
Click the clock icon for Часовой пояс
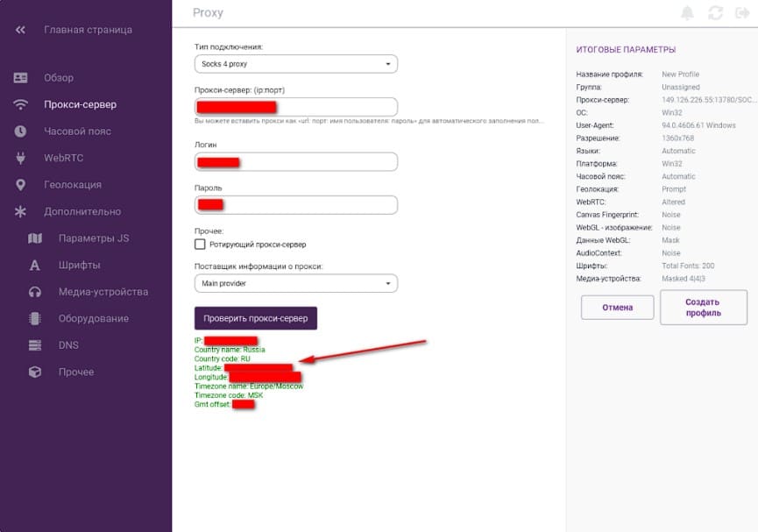tap(21, 131)
